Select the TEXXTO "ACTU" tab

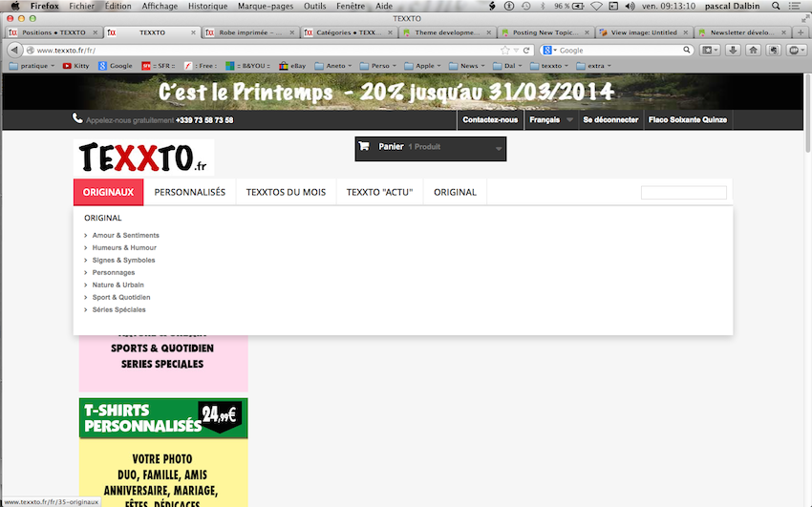[379, 192]
